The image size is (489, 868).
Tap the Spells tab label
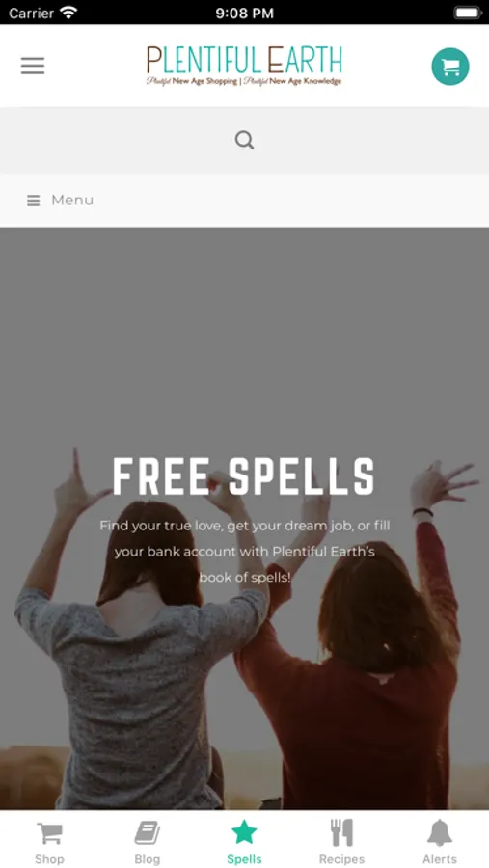pos(244,859)
